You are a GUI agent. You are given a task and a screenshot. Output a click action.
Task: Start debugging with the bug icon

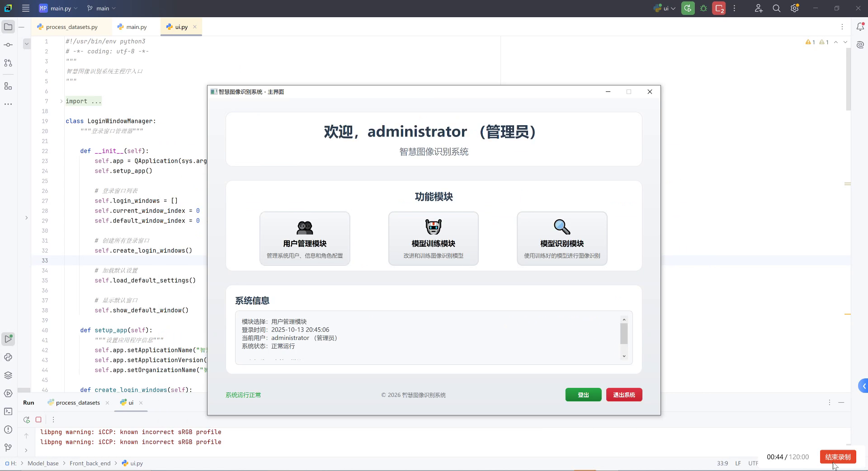[703, 8]
